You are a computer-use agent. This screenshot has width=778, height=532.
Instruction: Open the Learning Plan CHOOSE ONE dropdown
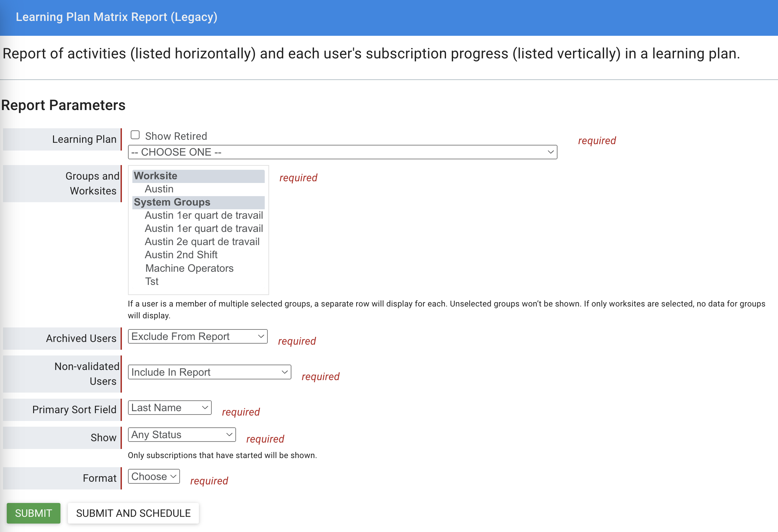(342, 152)
